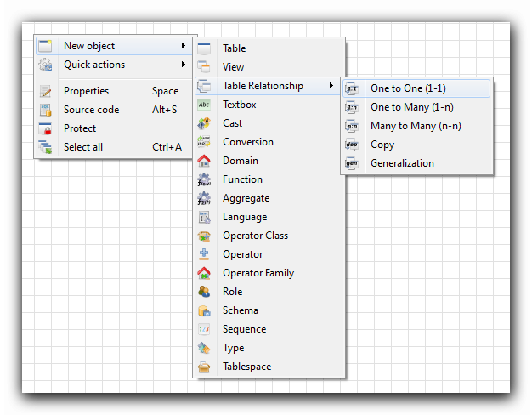Click the Operator Family house icon

204,273
